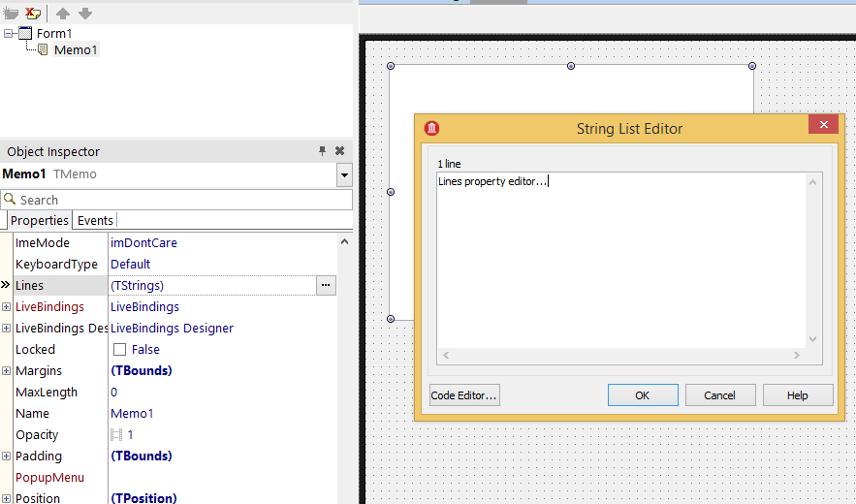Close the Object Inspector panel
The image size is (856, 504).
point(339,150)
